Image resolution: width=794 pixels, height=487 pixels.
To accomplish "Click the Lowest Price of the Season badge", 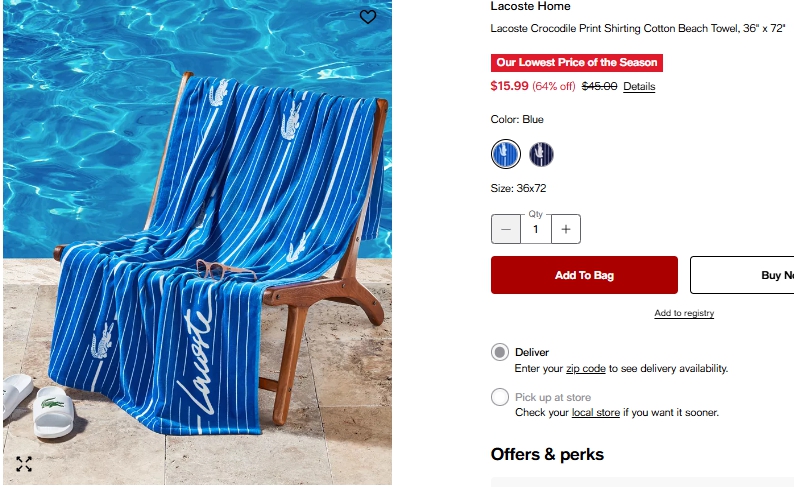I will pos(576,63).
